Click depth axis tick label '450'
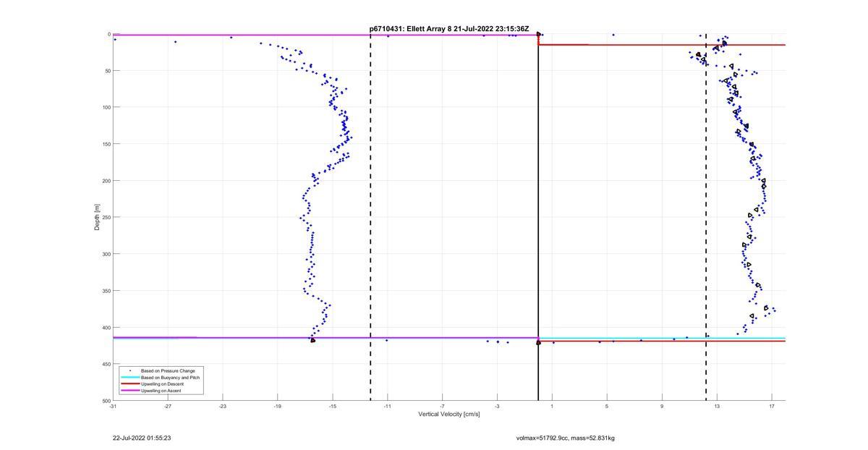The image size is (868, 450). pos(106,364)
